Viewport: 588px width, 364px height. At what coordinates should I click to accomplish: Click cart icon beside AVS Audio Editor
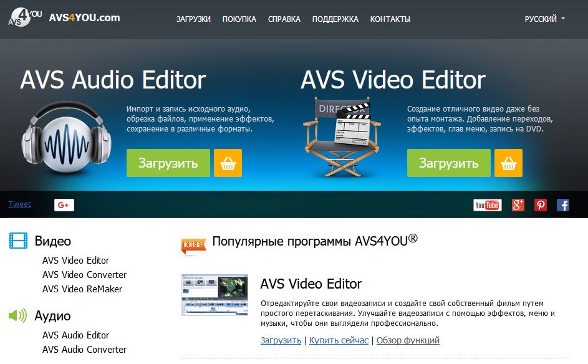pos(228,163)
